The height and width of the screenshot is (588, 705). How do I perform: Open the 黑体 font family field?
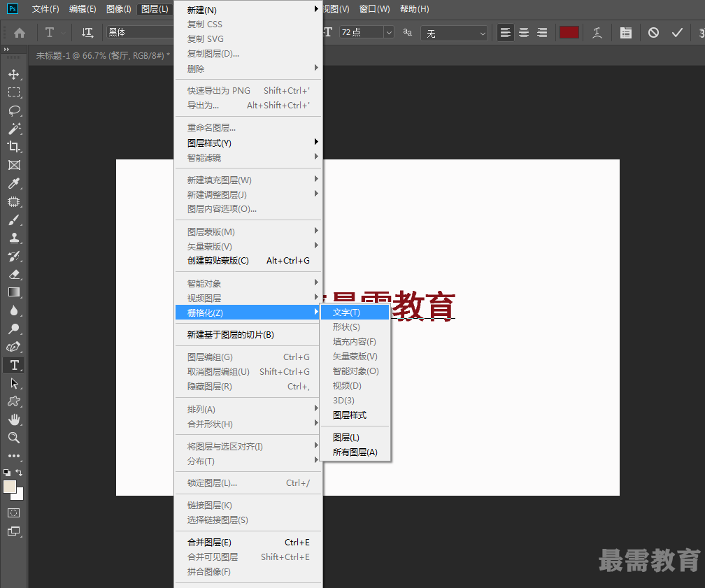click(x=140, y=32)
